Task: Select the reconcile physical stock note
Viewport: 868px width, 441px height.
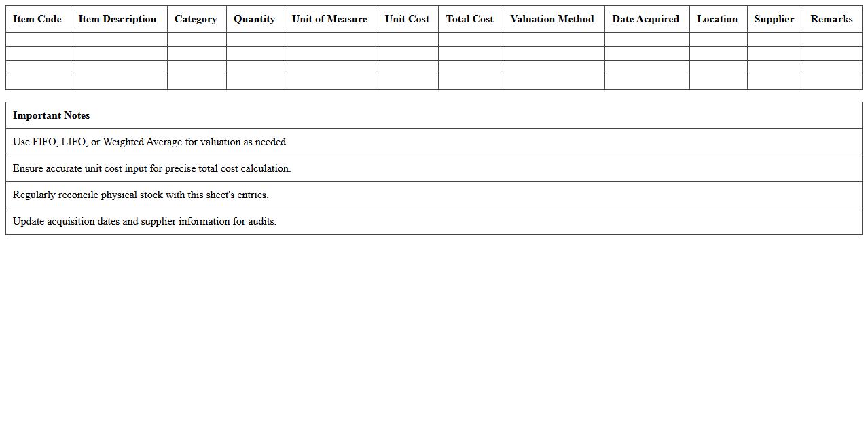Action: pos(141,195)
